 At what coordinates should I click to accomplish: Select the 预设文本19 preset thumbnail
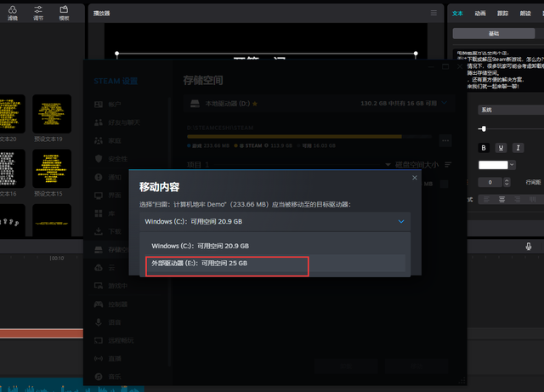pyautogui.click(x=52, y=114)
